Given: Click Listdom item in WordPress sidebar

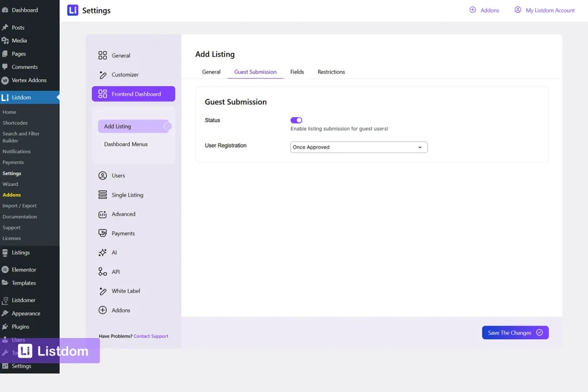Looking at the screenshot, I should [30, 98].
